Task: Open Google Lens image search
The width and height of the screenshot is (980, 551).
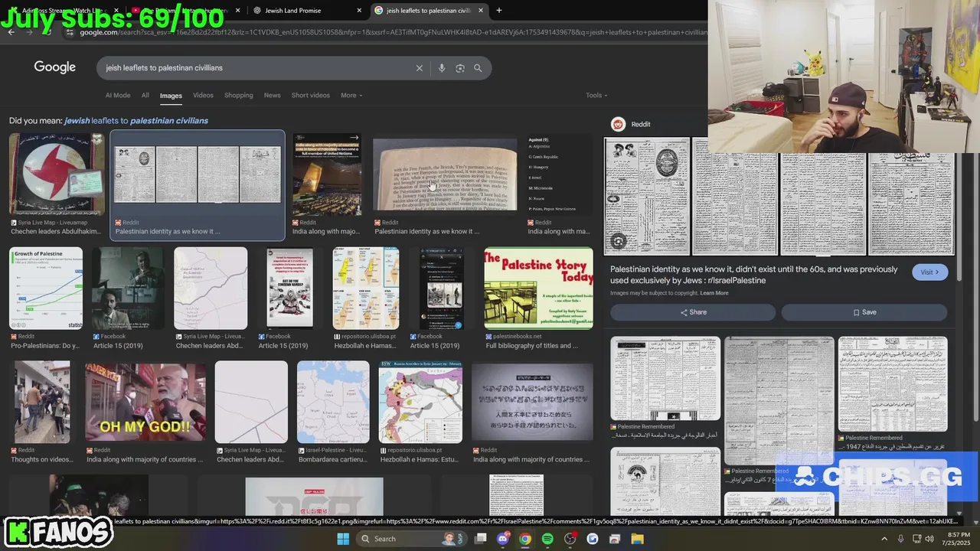Action: pos(460,68)
